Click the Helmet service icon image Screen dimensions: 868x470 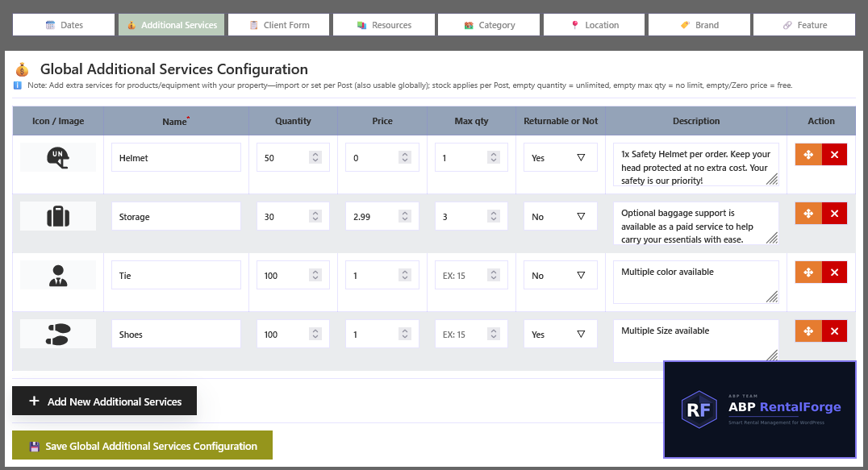pyautogui.click(x=57, y=157)
